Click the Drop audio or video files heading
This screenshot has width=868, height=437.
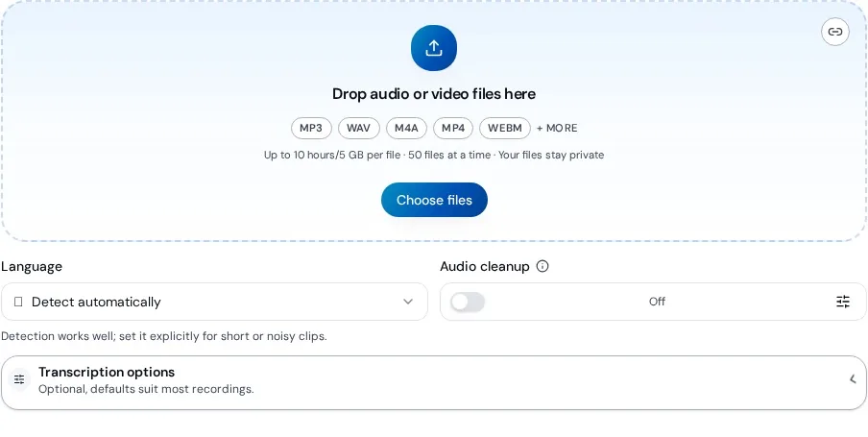point(434,94)
